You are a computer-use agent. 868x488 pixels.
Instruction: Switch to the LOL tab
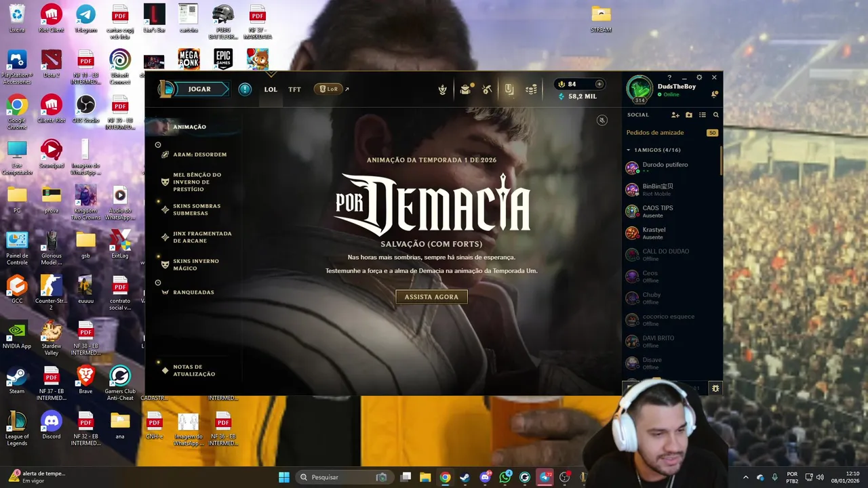point(271,89)
